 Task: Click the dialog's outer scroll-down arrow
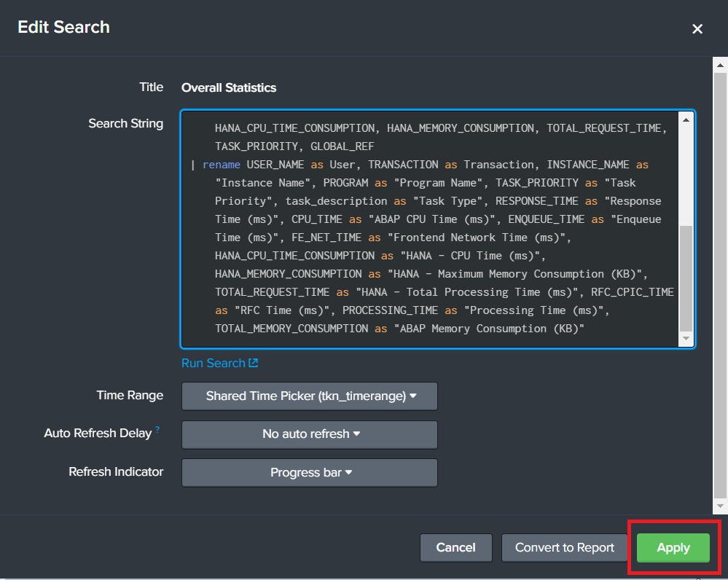pyautogui.click(x=720, y=505)
